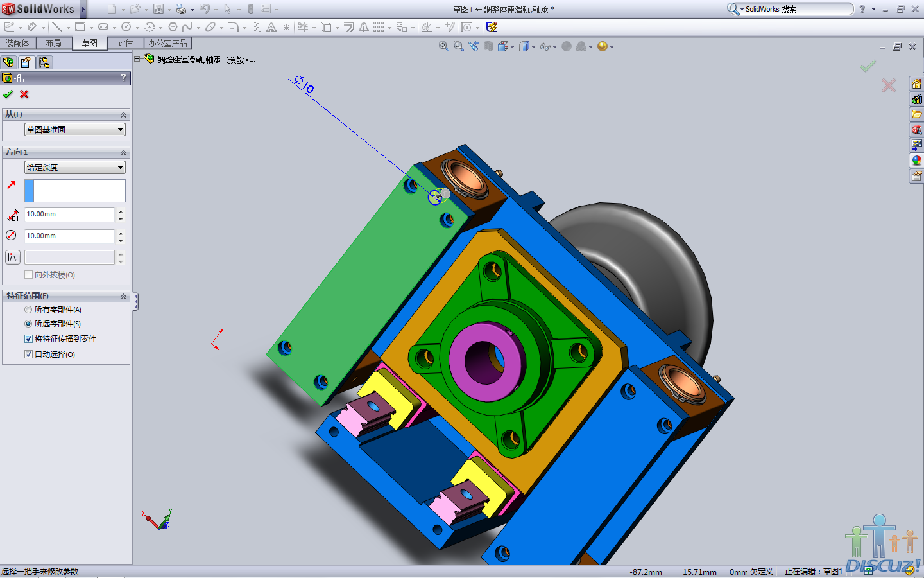924x578 pixels.
Task: Confirm the sketch via the viewport corner checkmark
Action: tap(868, 66)
